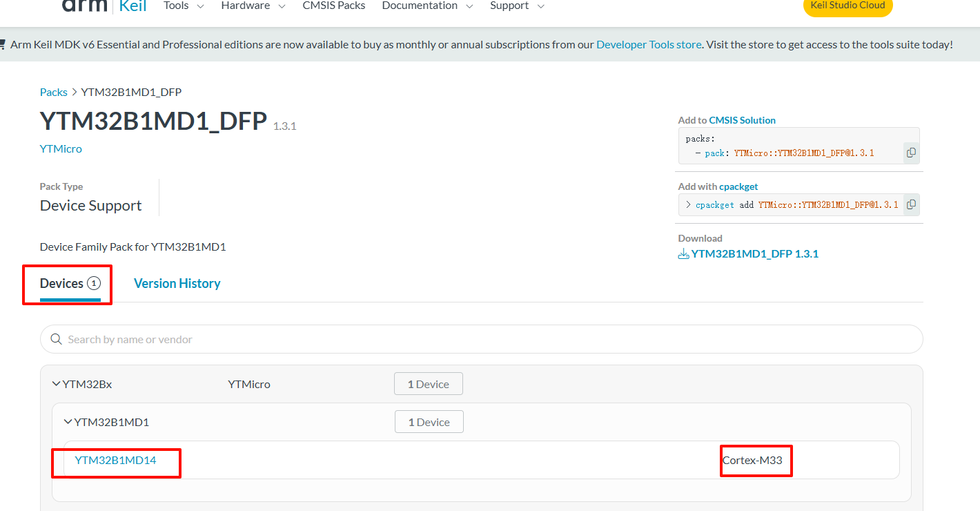This screenshot has width=980, height=511.
Task: Click the YTM32B1MD1_DFP breadcrumb text
Action: [x=131, y=92]
